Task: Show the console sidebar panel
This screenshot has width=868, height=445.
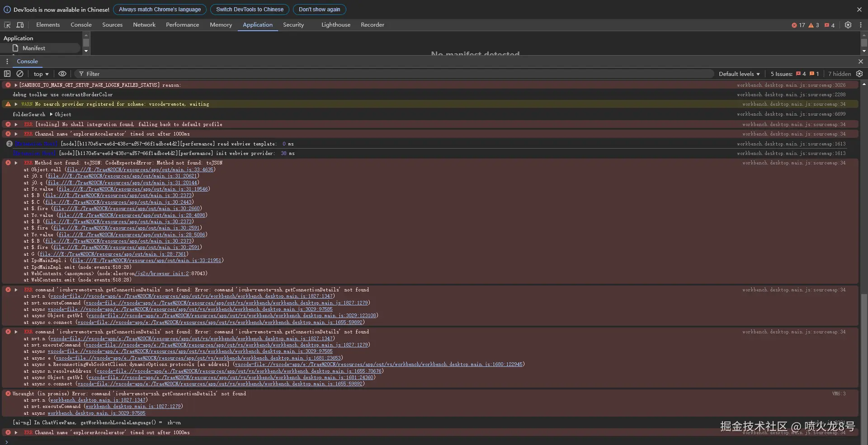Action: click(x=7, y=74)
